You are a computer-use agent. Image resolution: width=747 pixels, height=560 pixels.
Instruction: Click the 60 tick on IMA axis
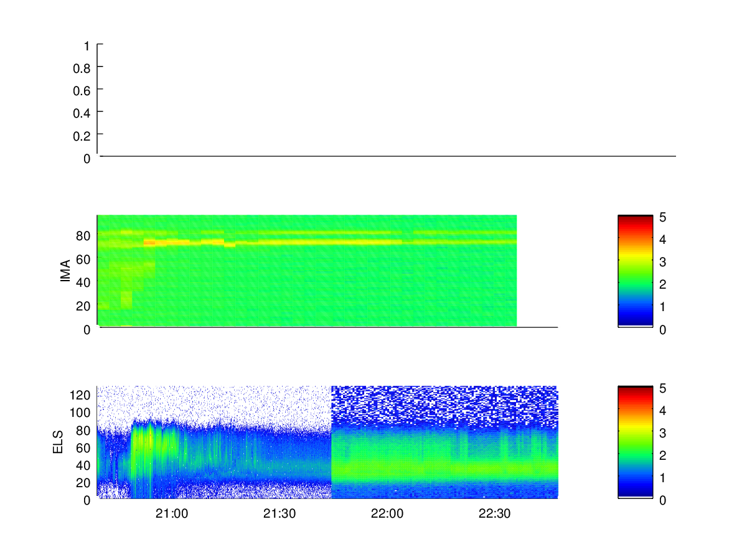point(84,259)
